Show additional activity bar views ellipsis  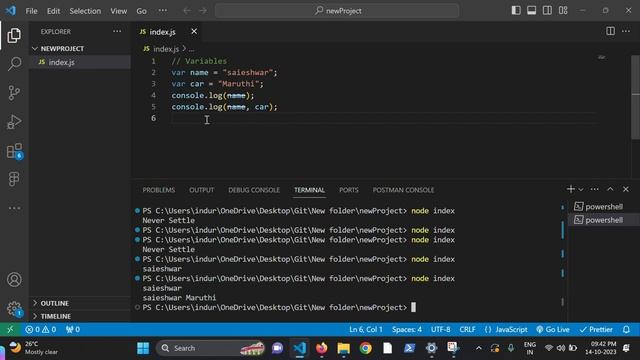coord(14,208)
